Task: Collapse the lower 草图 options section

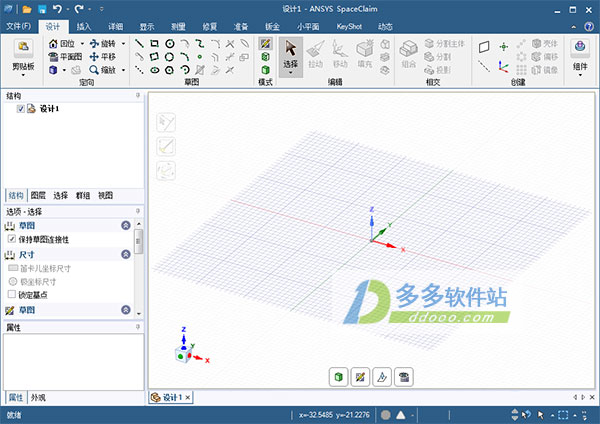Action: click(126, 310)
